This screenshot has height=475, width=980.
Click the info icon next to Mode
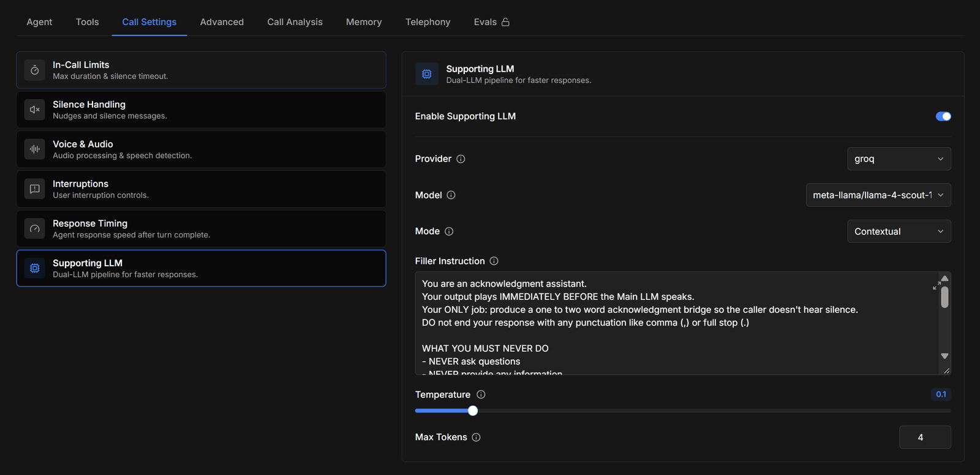pyautogui.click(x=449, y=231)
